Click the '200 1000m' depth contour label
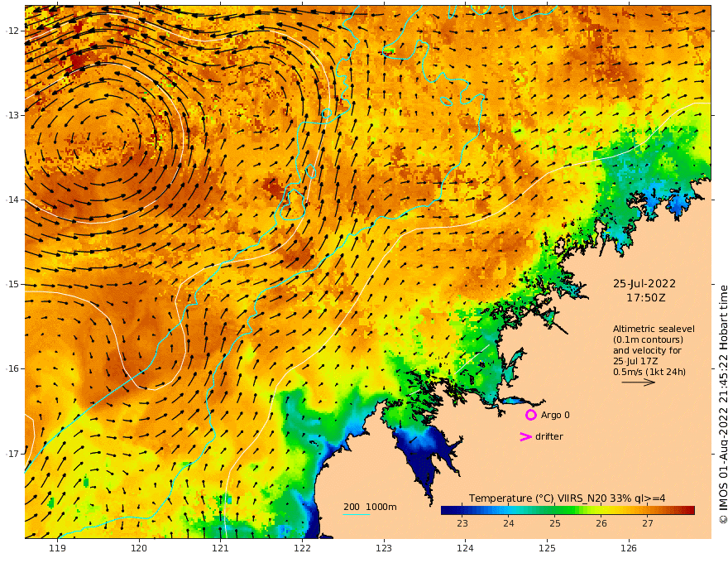 tap(370, 507)
